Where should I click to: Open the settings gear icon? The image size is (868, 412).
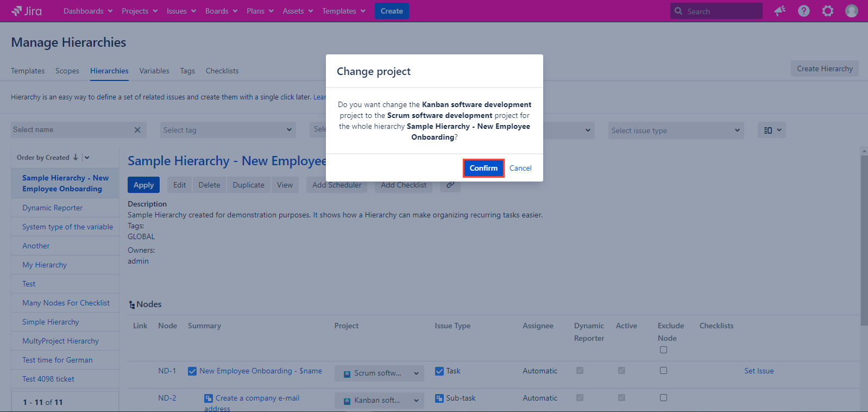click(828, 11)
